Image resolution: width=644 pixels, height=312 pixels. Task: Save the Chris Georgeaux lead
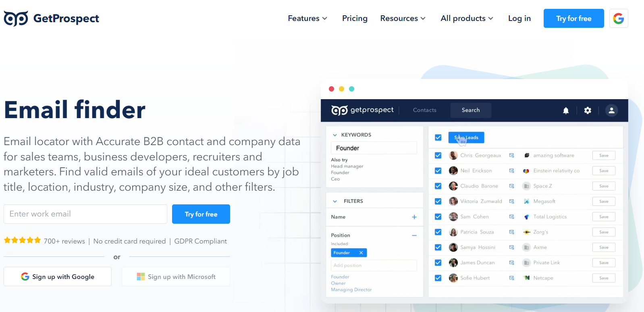604,155
